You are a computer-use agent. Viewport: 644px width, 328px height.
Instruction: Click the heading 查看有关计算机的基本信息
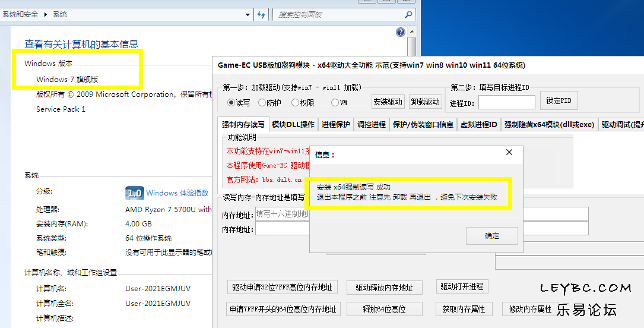coord(81,44)
